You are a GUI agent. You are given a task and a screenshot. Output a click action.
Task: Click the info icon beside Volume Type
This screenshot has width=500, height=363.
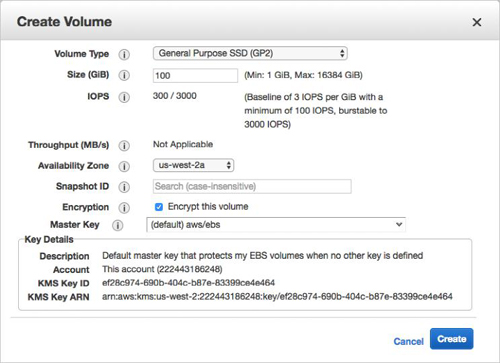tap(124, 54)
